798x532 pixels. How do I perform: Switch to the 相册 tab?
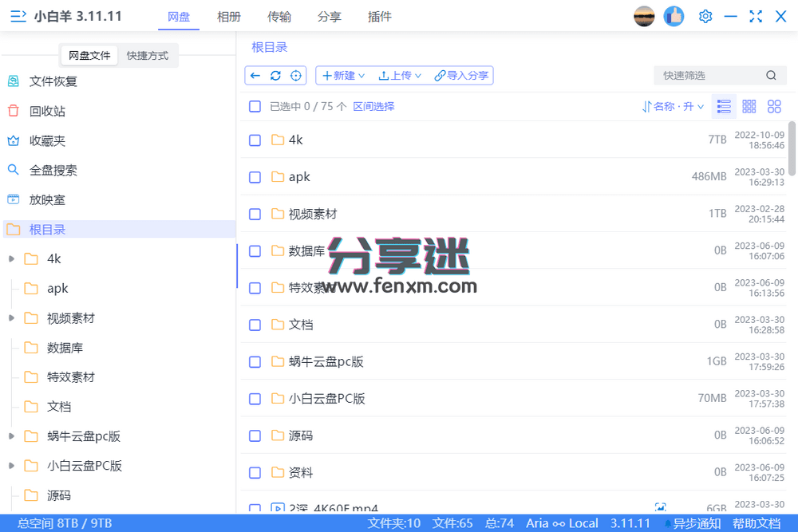(229, 16)
